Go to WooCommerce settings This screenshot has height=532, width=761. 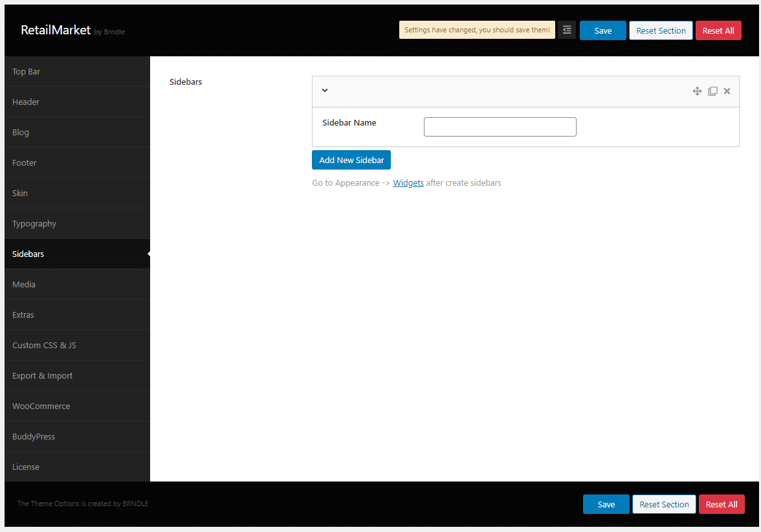[77, 406]
